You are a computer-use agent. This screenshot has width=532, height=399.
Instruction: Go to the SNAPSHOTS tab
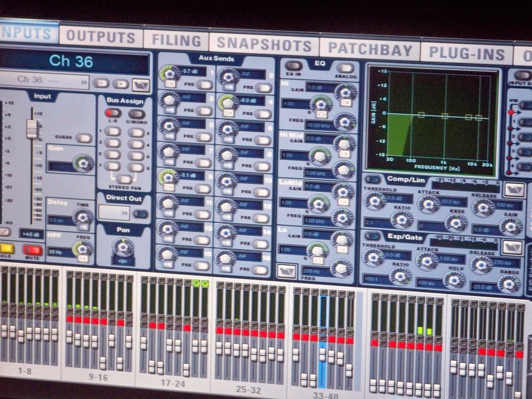[x=264, y=45]
